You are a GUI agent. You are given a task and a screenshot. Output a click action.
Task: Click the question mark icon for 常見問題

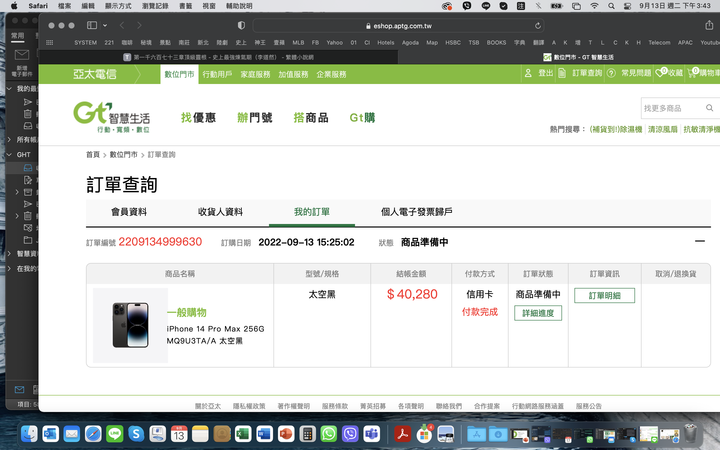(x=611, y=73)
